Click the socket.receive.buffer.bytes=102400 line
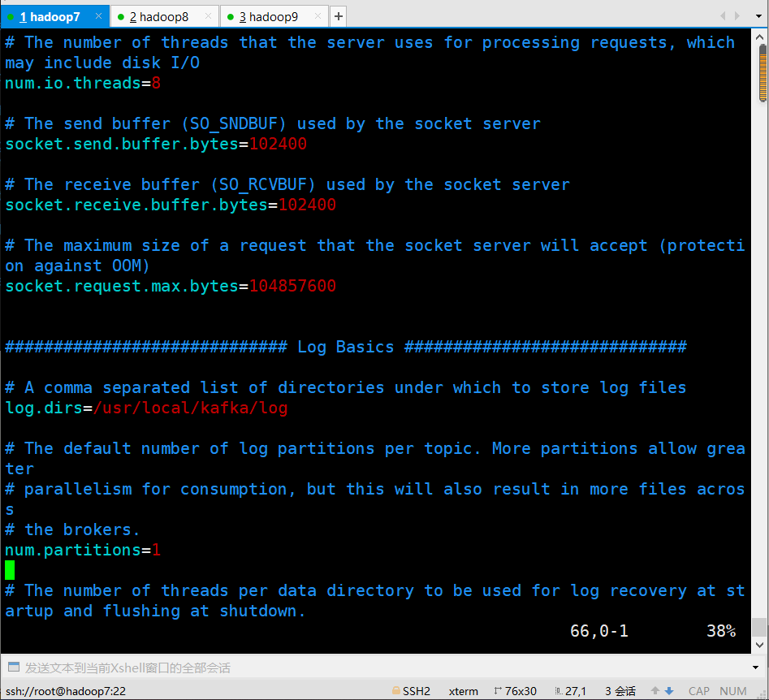The height and width of the screenshot is (700, 769). click(171, 205)
